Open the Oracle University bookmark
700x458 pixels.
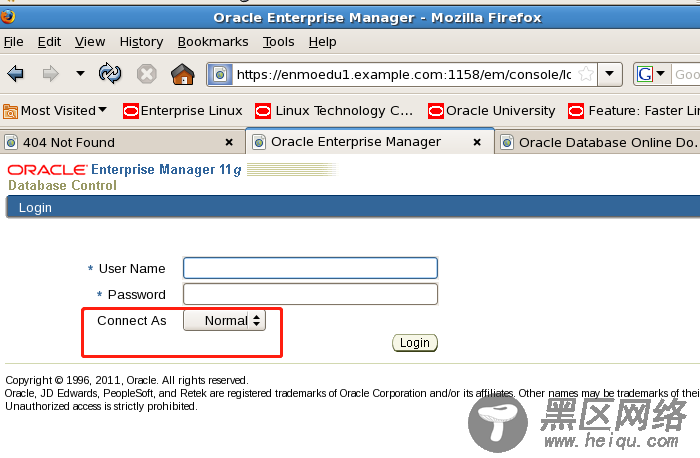pos(492,110)
